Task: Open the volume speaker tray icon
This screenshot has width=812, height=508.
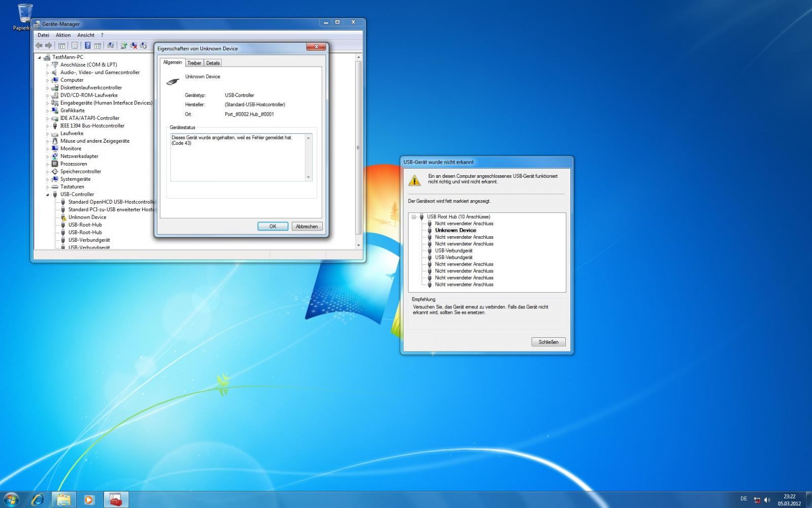Action: pyautogui.click(x=767, y=500)
